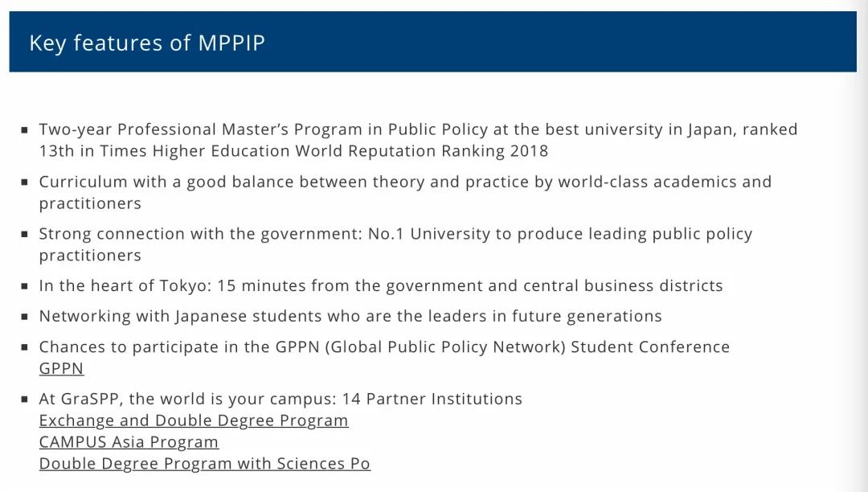Click the bullet marker before 'Two-year Professional Master's'
This screenshot has height=492, width=868.
[x=25, y=129]
